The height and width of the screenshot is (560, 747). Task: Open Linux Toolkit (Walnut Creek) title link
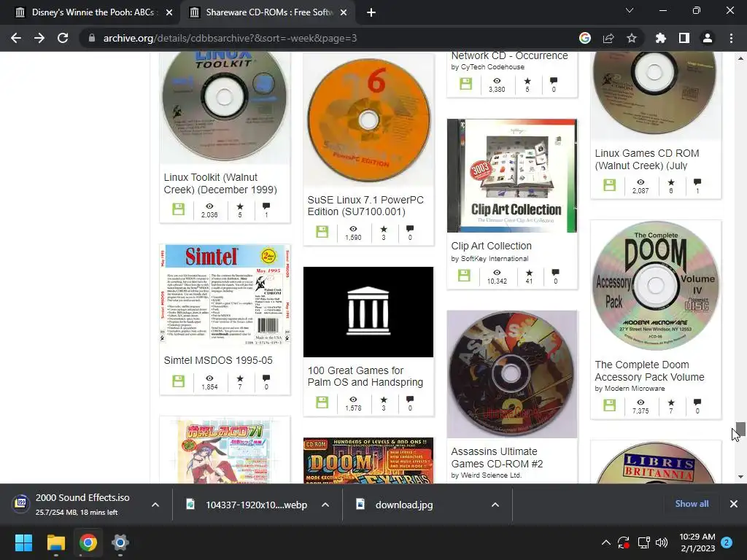coord(220,183)
